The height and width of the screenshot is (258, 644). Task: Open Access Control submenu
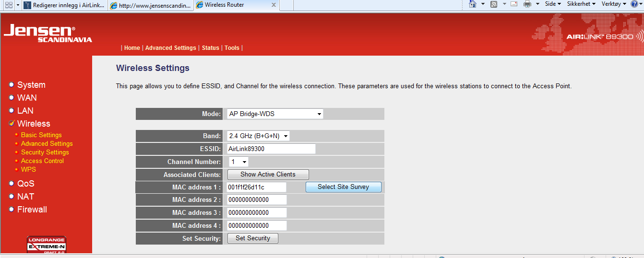(42, 161)
